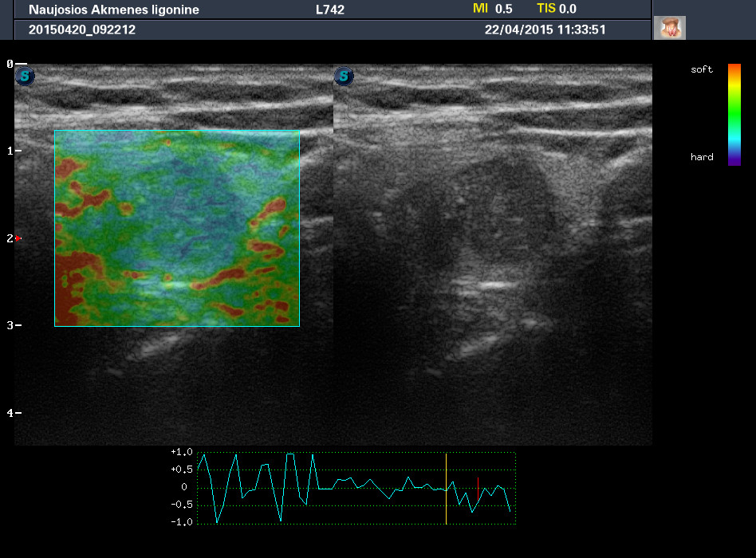Select the depth 0 tick on the scale
Image resolution: width=756 pixels, height=558 pixels.
19,63
